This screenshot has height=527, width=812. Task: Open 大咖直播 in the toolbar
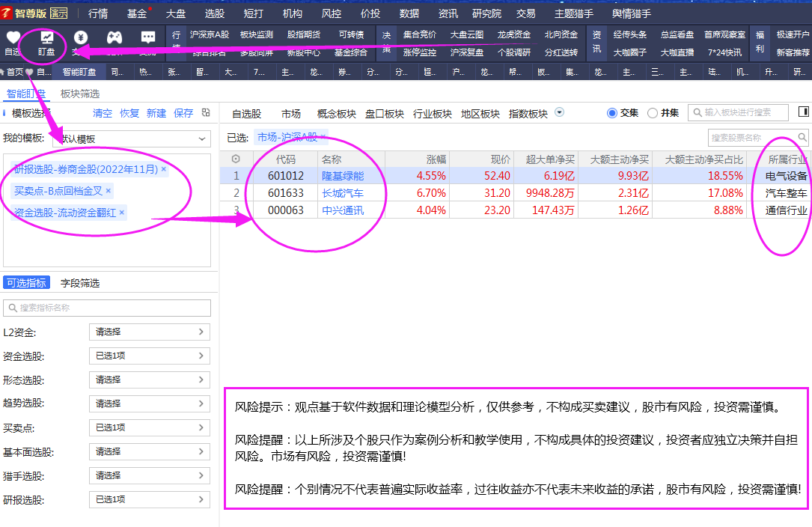(x=677, y=52)
